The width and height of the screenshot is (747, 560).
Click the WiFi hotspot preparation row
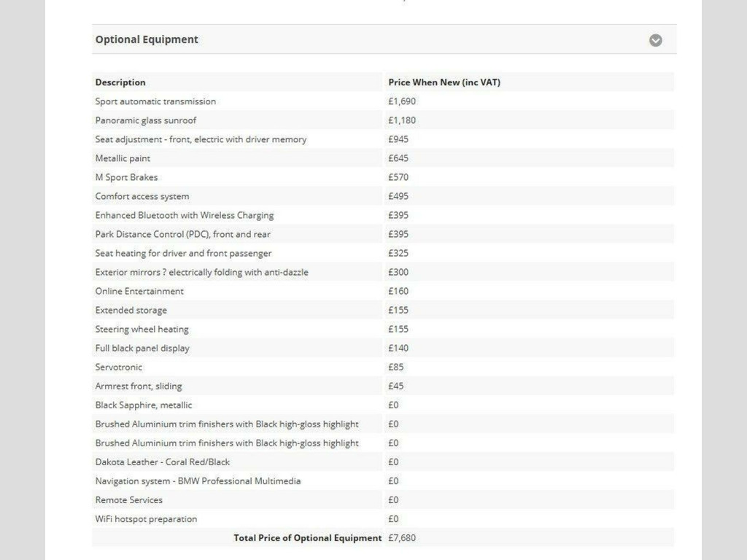pos(146,518)
